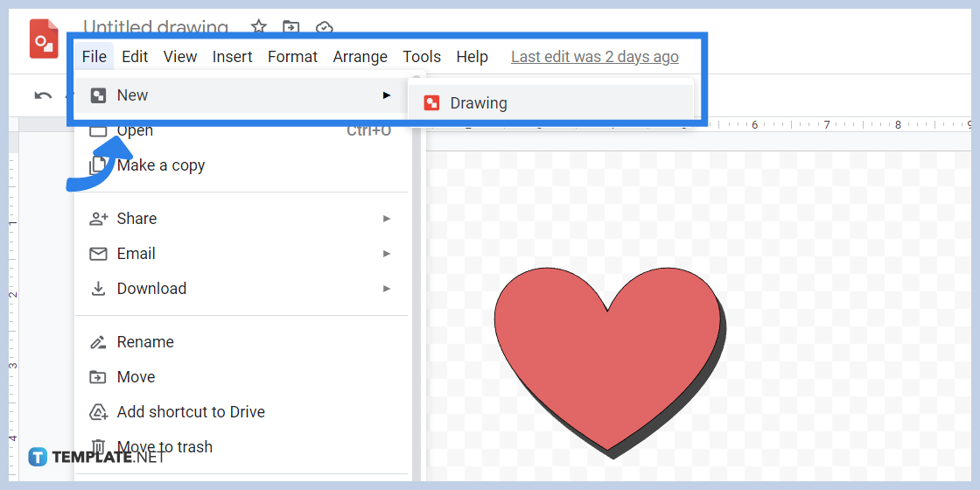The height and width of the screenshot is (490, 980).
Task: Expand the New submenu arrow
Action: pyautogui.click(x=387, y=95)
